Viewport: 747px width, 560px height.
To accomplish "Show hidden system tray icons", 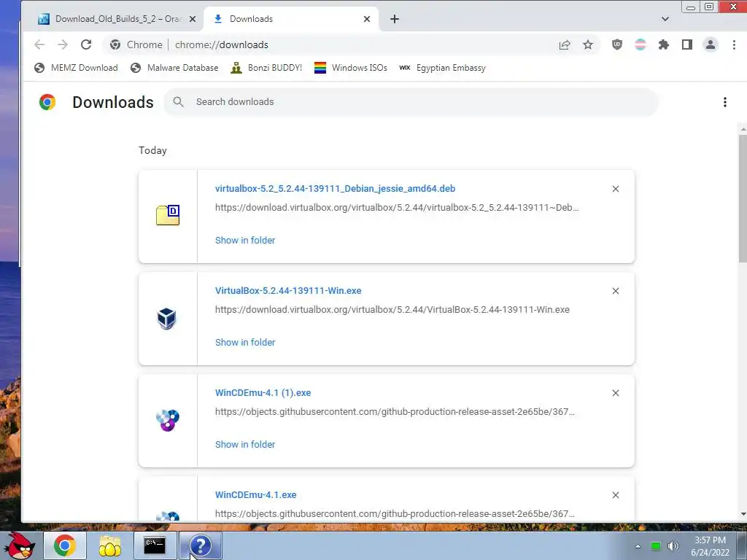I will point(638,546).
